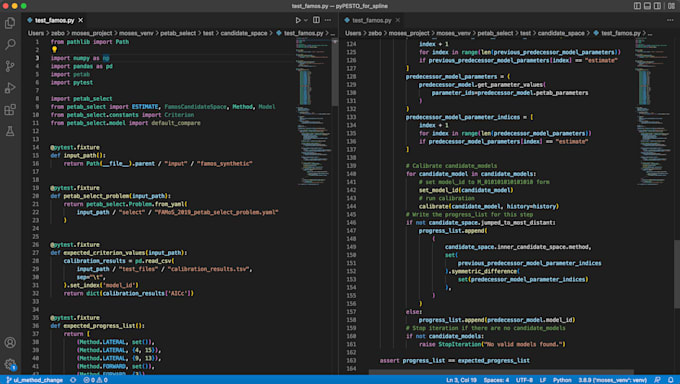Change LF end of line sequence
Image resolution: width=680 pixels, height=384 pixels.
543,380
